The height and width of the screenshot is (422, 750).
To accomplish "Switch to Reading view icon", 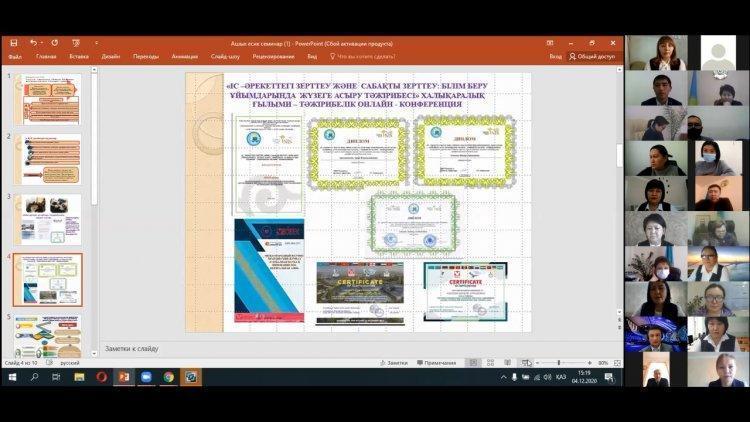I will [x=507, y=363].
